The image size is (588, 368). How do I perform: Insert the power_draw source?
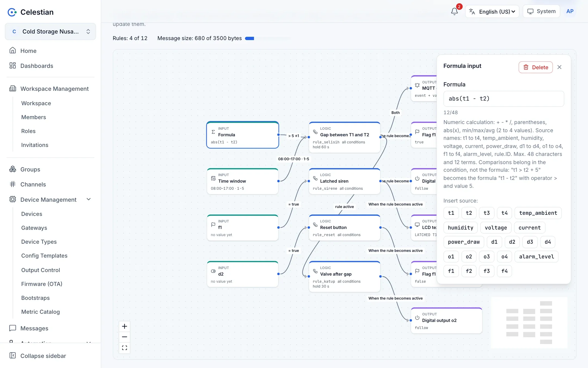(464, 242)
